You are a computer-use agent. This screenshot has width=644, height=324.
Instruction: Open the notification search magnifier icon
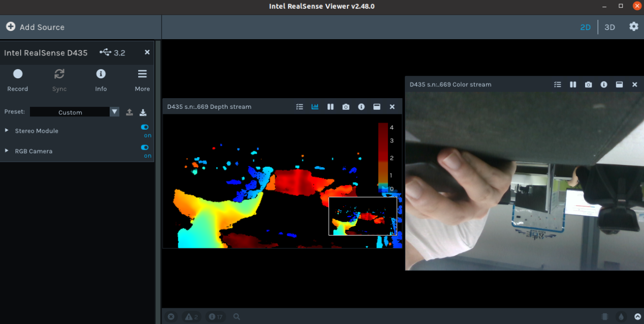point(237,317)
